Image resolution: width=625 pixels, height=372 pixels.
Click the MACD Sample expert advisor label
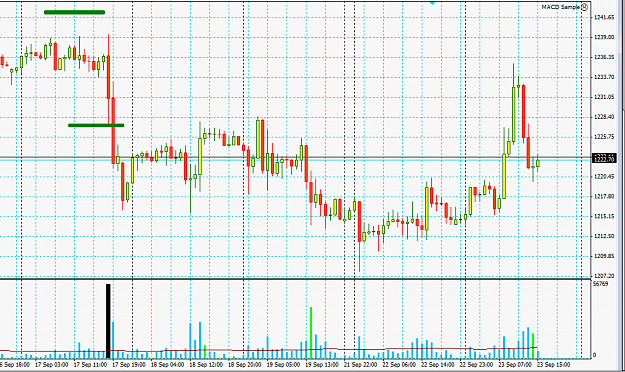[560, 7]
